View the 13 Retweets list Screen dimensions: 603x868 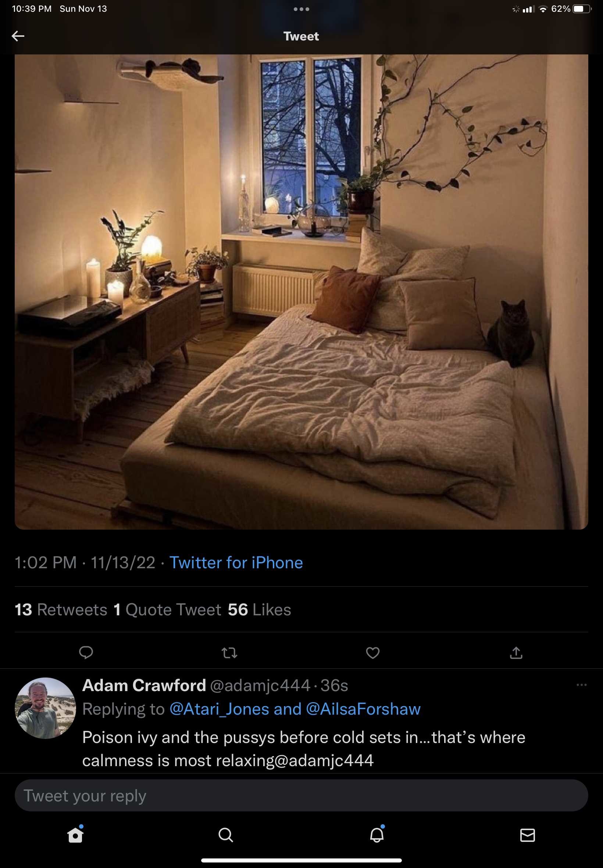click(61, 609)
